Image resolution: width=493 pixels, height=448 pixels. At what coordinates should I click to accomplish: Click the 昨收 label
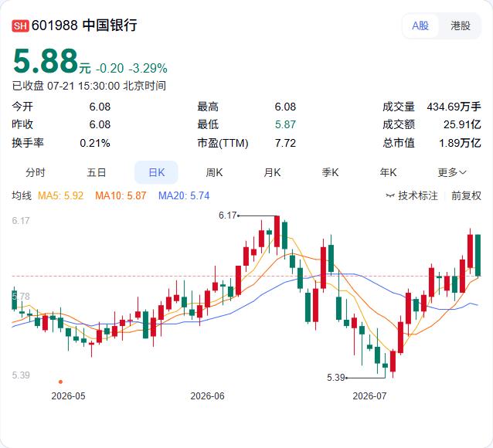click(22, 124)
